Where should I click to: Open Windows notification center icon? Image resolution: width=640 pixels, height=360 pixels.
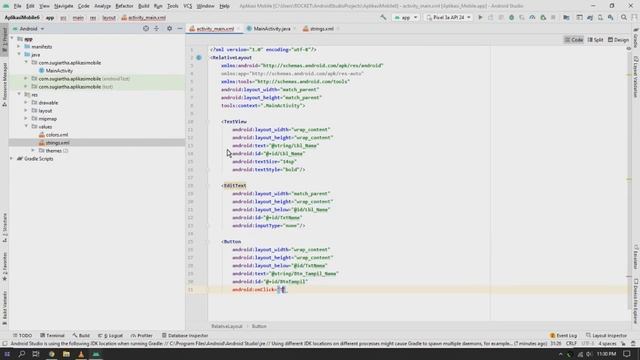point(627,354)
